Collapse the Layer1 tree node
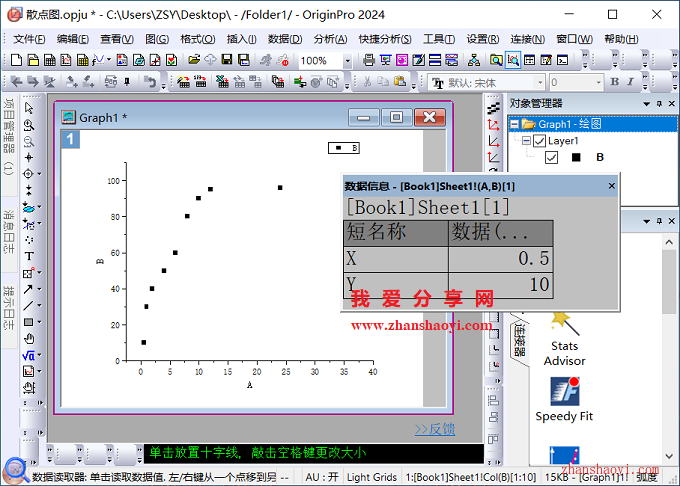Screen dimensions: 680x486 tap(526, 141)
